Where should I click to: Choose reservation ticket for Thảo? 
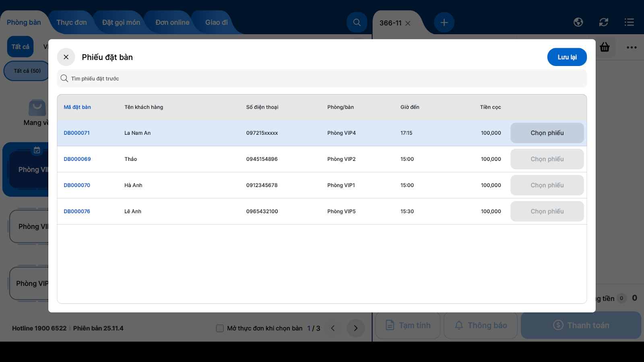(547, 159)
